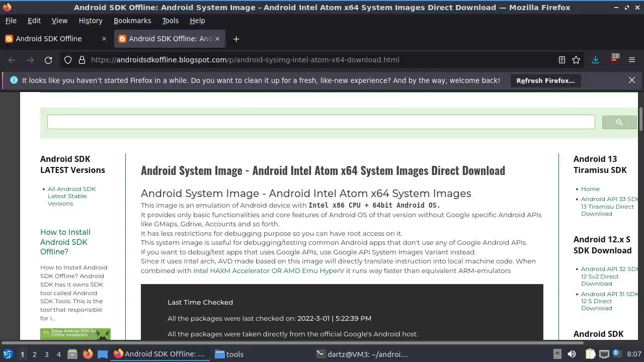This screenshot has height=362, width=644.
Task: Open a new browser tab
Action: pos(236,39)
